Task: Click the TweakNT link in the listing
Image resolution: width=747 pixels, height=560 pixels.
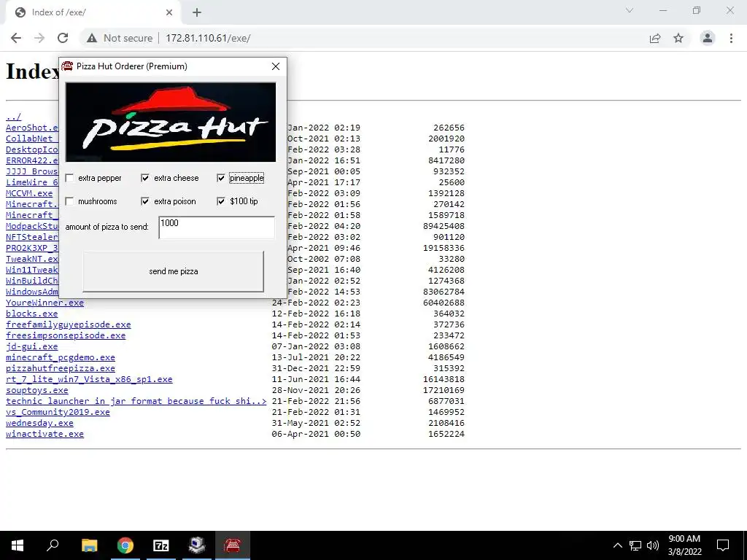Action: click(x=32, y=259)
